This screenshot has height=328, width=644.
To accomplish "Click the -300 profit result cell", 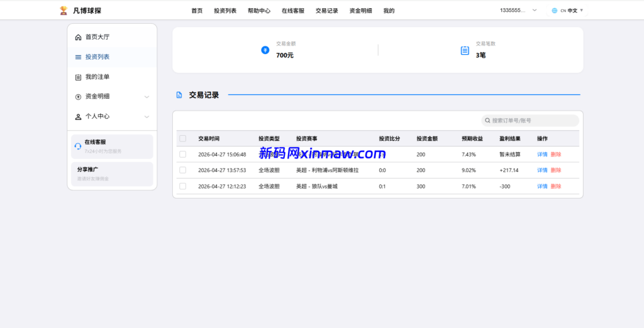I will pyautogui.click(x=505, y=187).
